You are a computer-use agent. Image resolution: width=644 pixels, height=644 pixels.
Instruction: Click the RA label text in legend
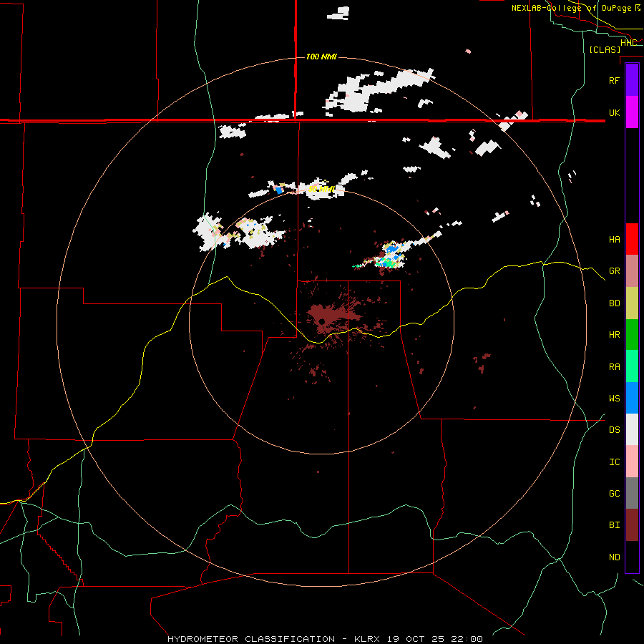click(x=614, y=366)
